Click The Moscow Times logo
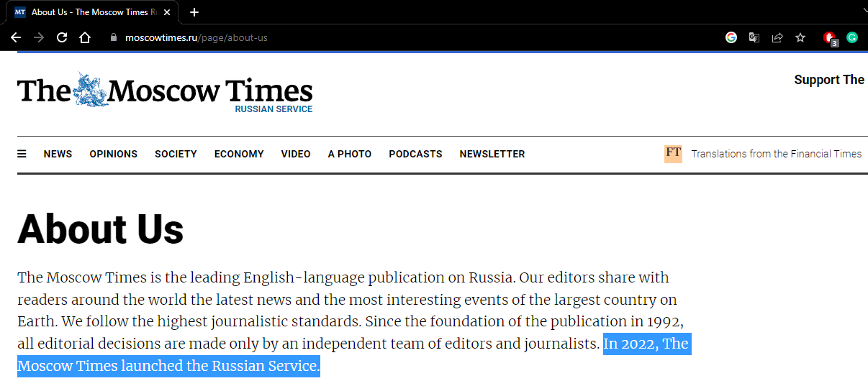 pos(165,91)
